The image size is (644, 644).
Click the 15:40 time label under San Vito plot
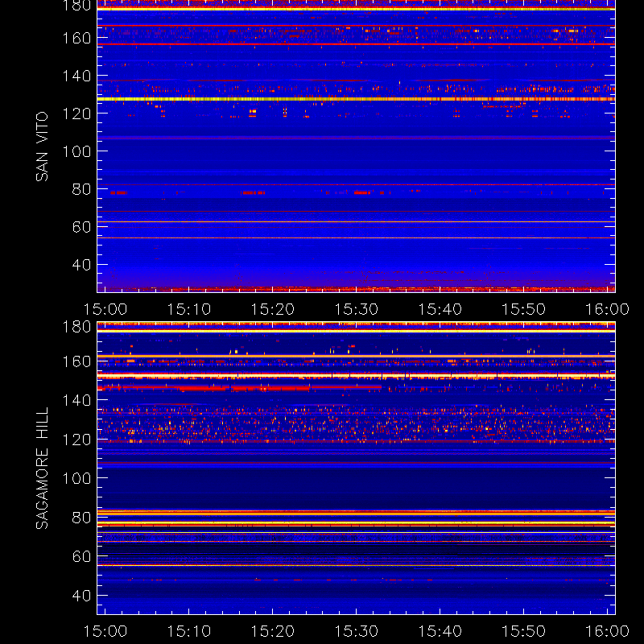click(440, 309)
